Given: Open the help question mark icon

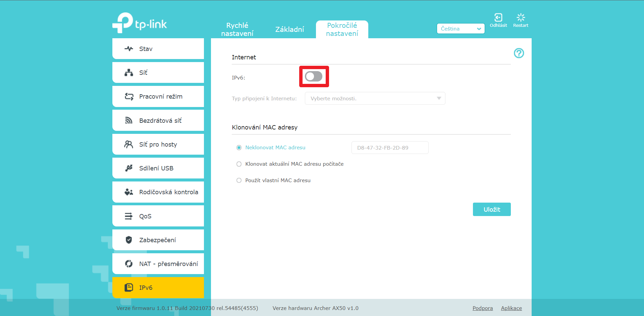Looking at the screenshot, I should pyautogui.click(x=519, y=53).
